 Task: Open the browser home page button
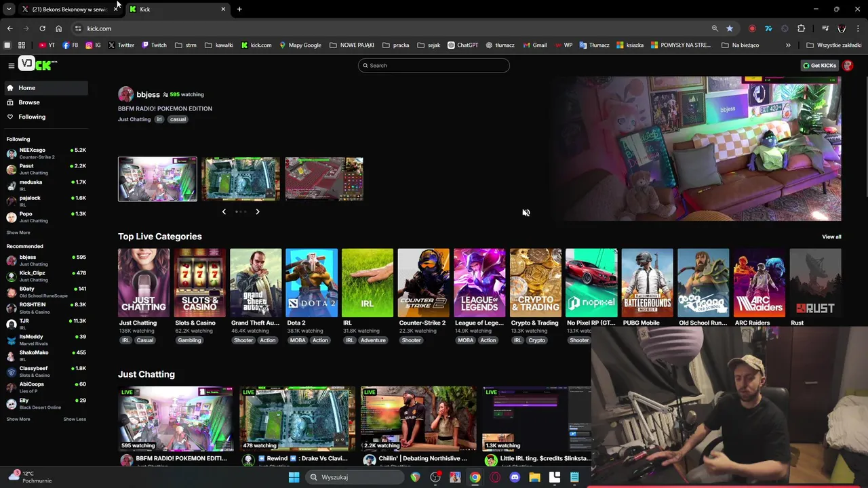58,28
